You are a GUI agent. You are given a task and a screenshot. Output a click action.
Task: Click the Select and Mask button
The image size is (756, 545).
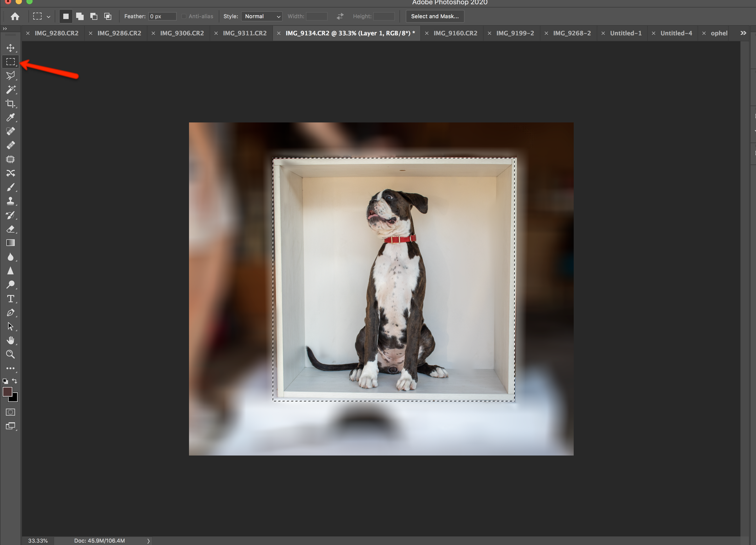click(x=434, y=16)
